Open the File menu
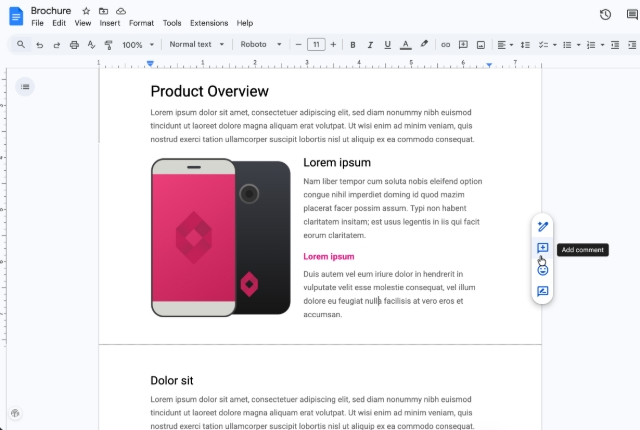 tap(37, 23)
